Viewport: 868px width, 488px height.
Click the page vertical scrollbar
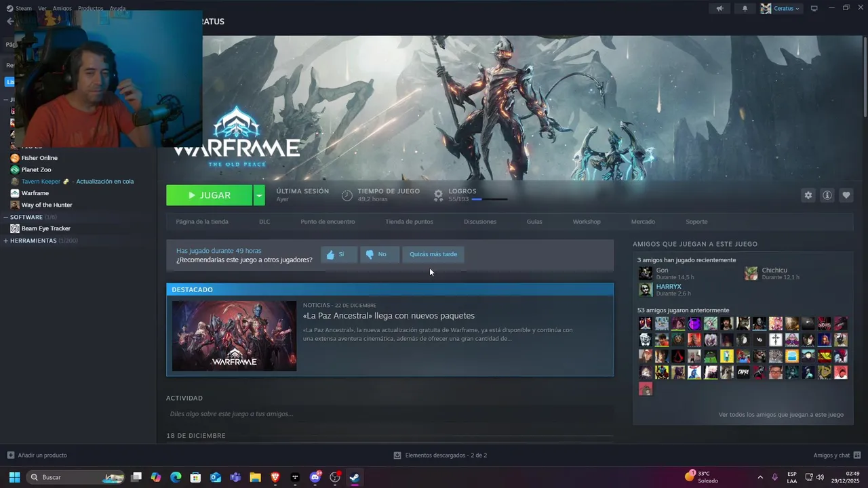click(865, 78)
